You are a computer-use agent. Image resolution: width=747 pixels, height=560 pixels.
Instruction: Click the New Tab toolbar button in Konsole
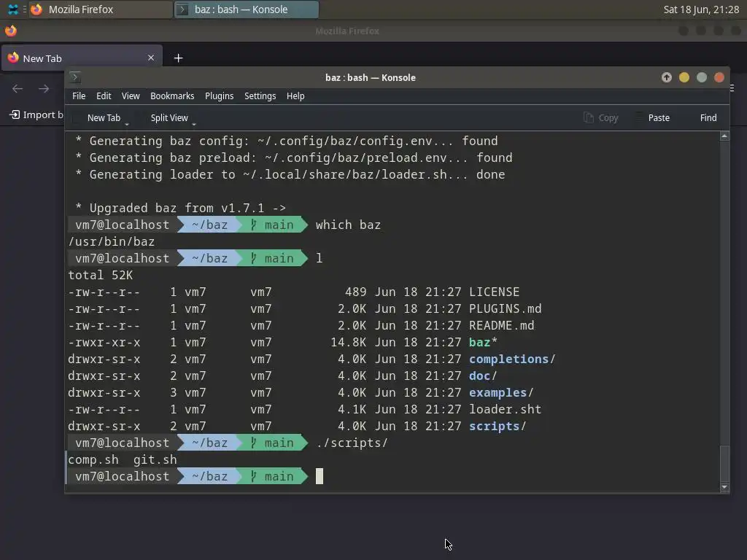coord(104,117)
